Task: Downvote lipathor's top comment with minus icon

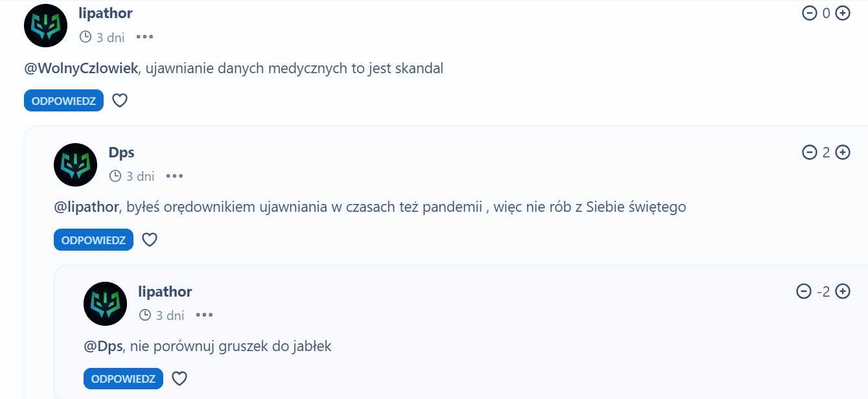Action: (809, 13)
